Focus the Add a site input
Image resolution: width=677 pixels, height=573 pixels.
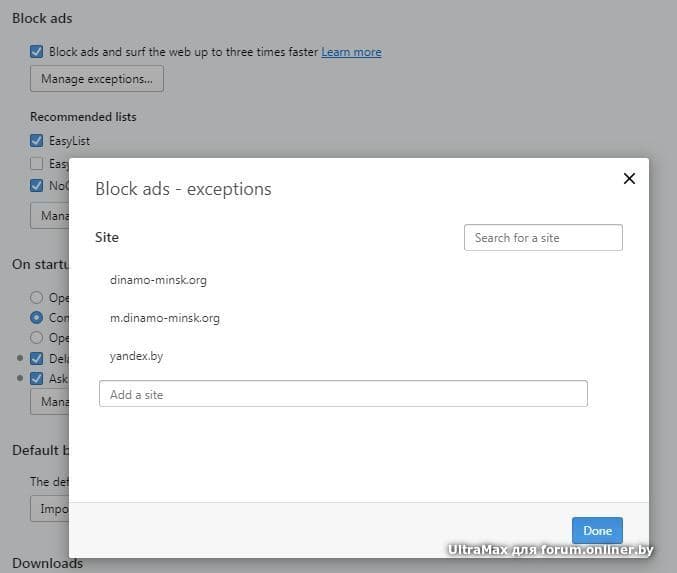tap(343, 394)
